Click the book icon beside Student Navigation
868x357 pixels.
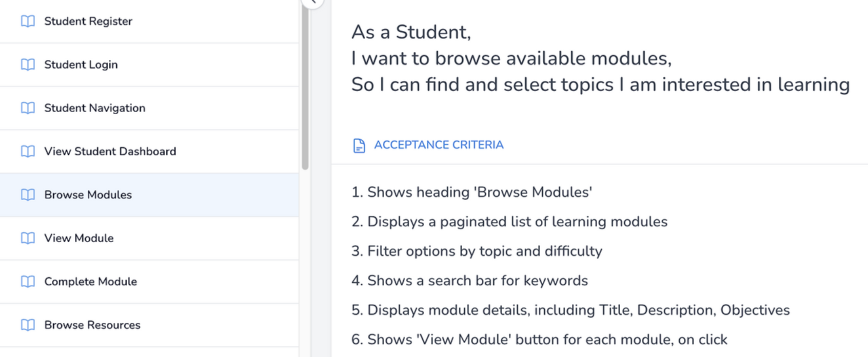[x=28, y=108]
